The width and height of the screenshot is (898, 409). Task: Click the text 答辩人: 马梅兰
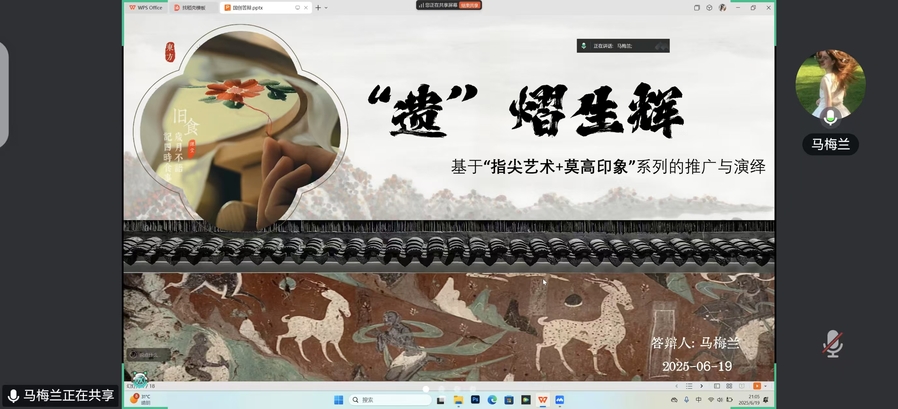[695, 344]
